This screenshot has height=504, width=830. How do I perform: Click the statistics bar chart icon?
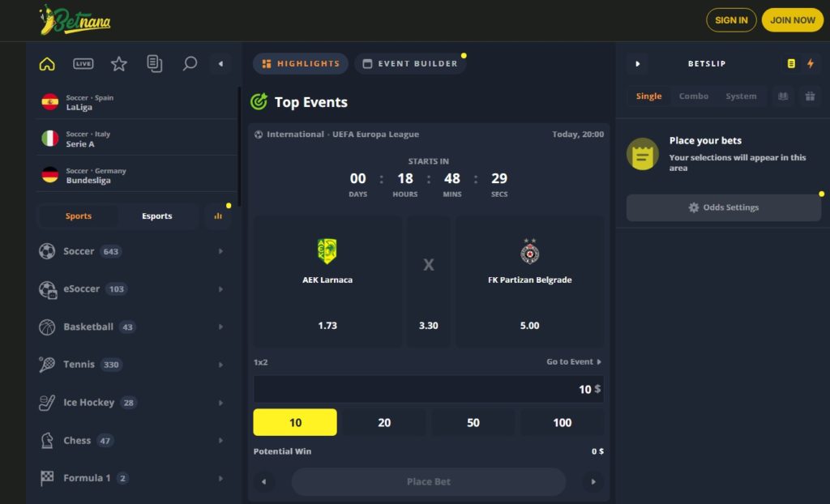[217, 216]
